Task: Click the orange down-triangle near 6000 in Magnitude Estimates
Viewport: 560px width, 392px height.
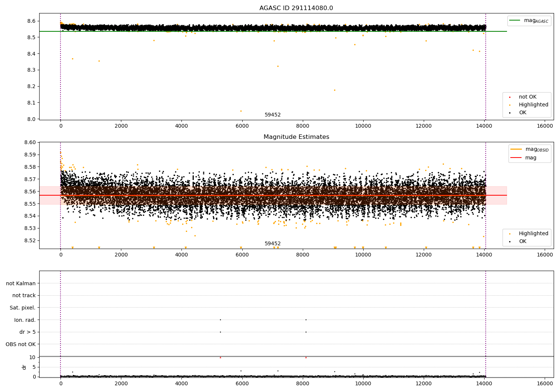Action: pos(241,248)
